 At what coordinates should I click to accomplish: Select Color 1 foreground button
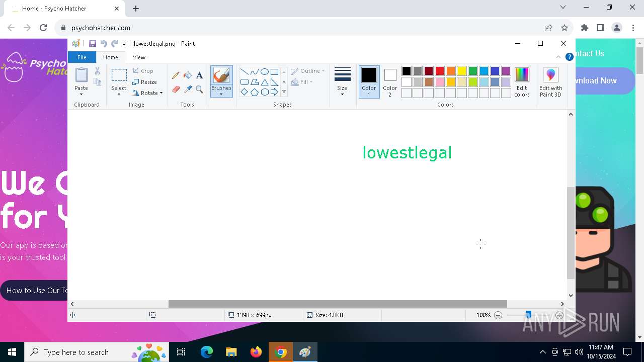pos(369,82)
